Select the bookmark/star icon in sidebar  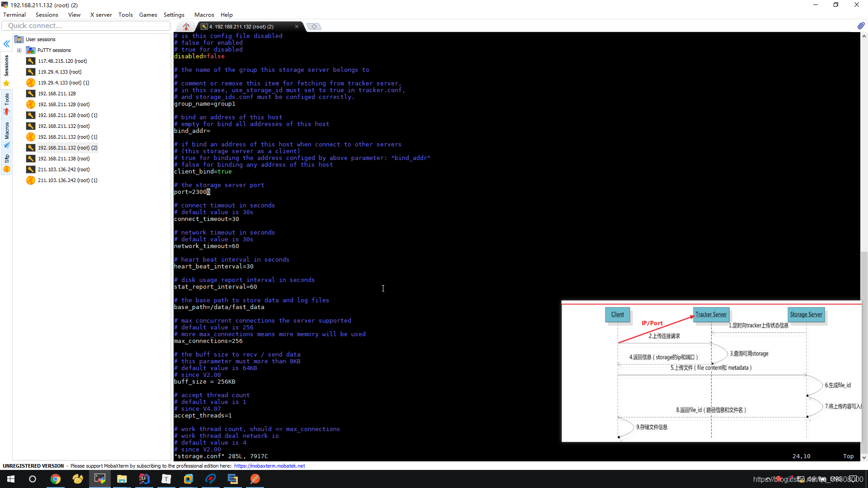(6, 83)
